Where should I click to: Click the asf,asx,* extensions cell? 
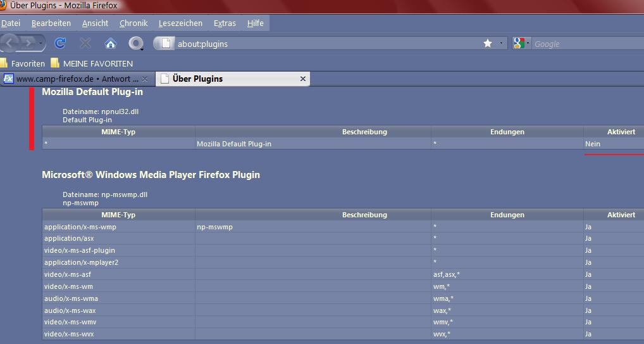pyautogui.click(x=507, y=274)
